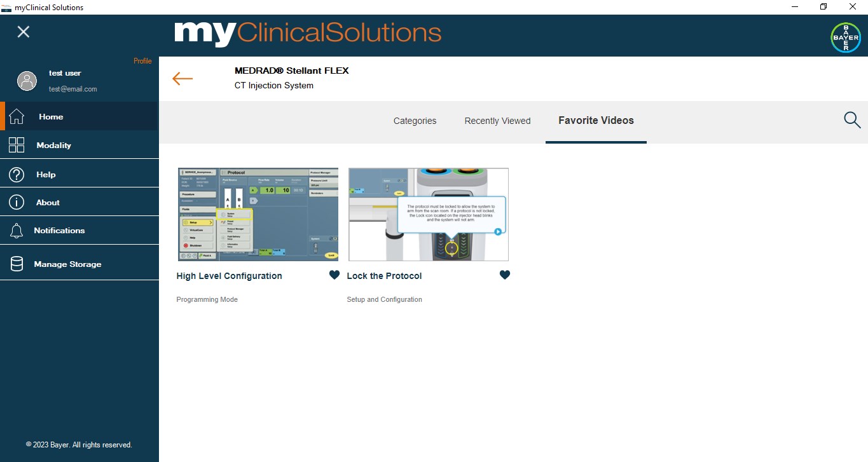868x462 pixels.
Task: Open the About menu item
Action: coord(79,202)
